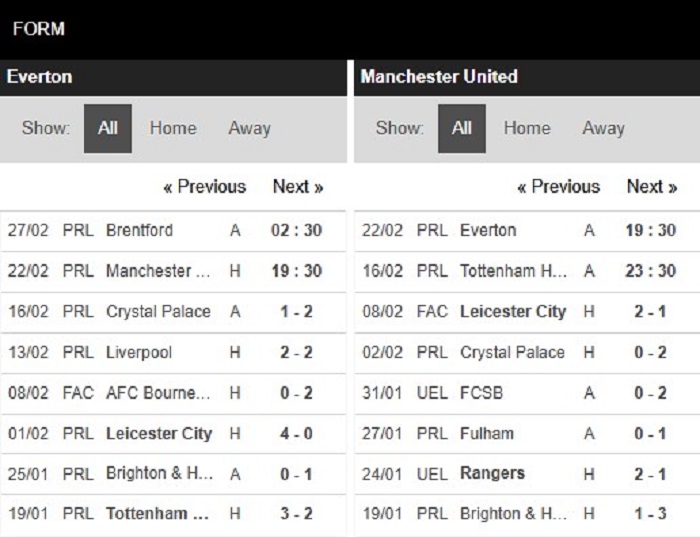700x537 pixels.
Task: View Manchester United FAC Leicester City result
Action: [x=527, y=312]
